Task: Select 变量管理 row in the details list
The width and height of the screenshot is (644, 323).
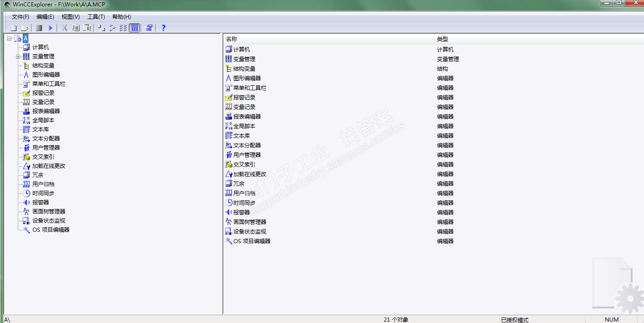Action: coord(433,59)
